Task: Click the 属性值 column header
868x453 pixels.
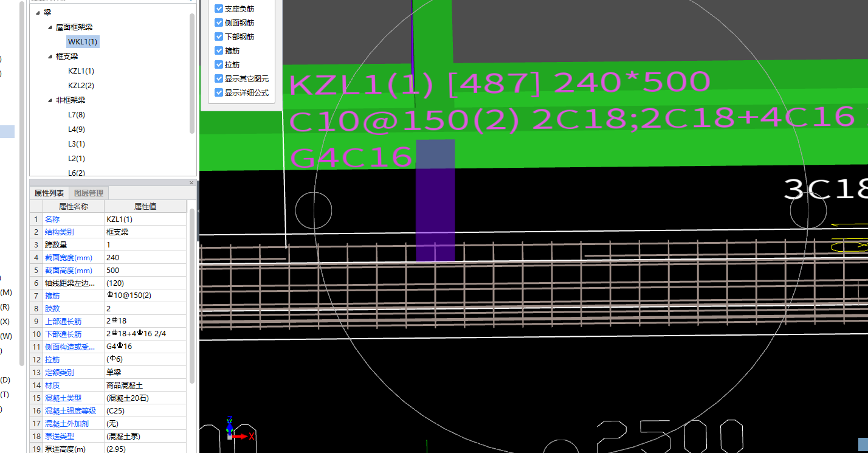Action: 145,207
